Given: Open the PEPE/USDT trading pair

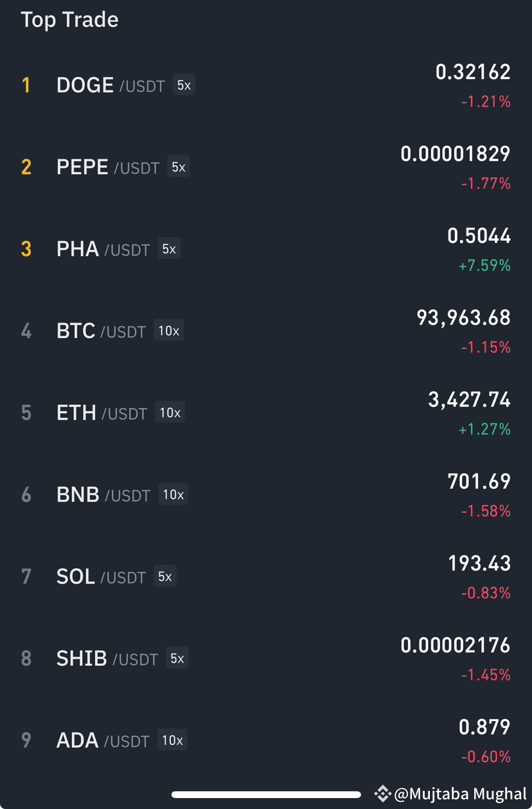Looking at the screenshot, I should (x=266, y=167).
